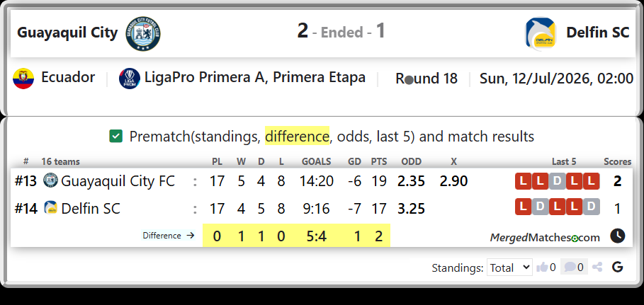Click the Google G icon
The width and height of the screenshot is (644, 305).
pos(617,267)
